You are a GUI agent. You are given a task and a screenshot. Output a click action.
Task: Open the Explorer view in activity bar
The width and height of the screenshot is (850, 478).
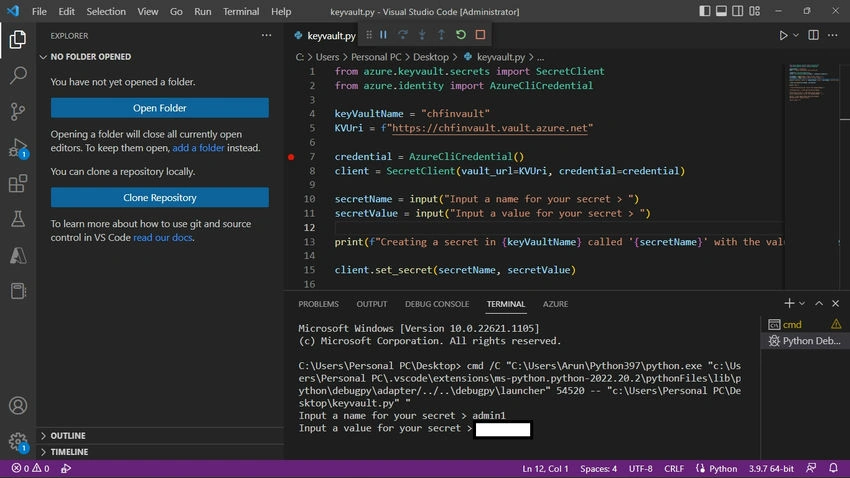pos(17,40)
